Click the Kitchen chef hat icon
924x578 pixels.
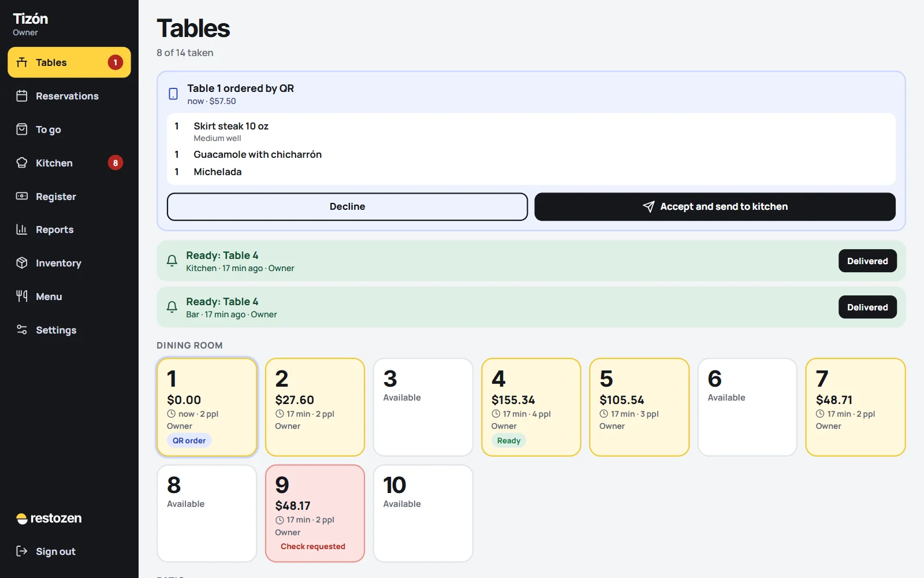(x=22, y=163)
